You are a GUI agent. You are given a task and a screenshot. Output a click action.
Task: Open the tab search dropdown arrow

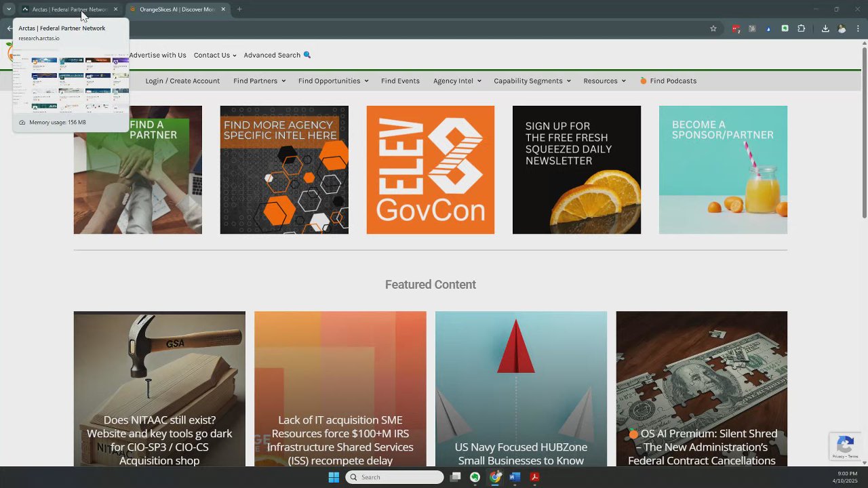[9, 9]
